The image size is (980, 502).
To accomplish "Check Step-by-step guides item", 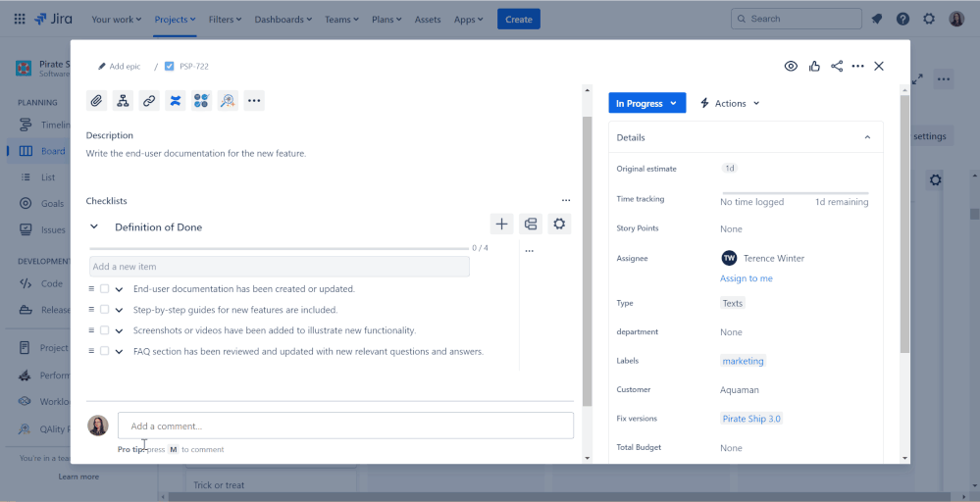I will click(x=104, y=310).
